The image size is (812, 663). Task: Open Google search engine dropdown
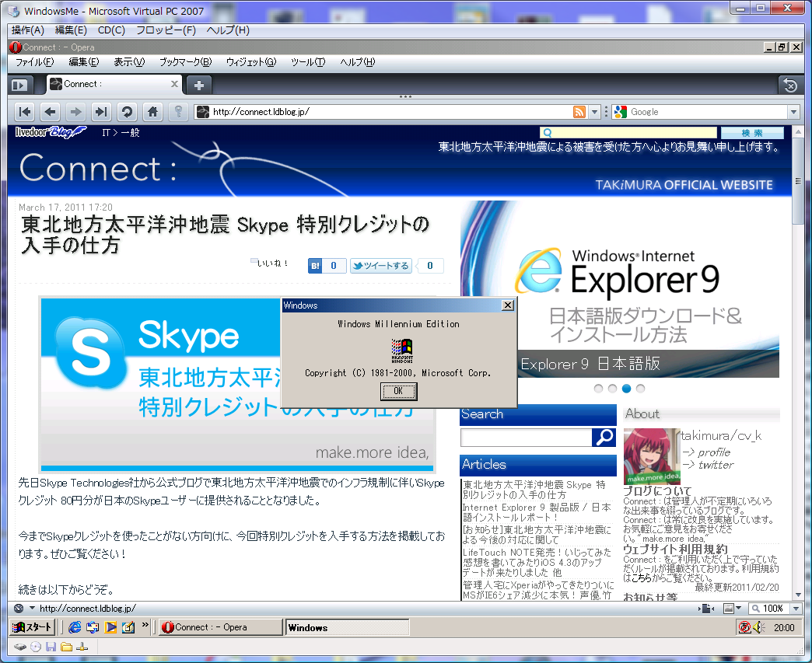pyautogui.click(x=793, y=112)
